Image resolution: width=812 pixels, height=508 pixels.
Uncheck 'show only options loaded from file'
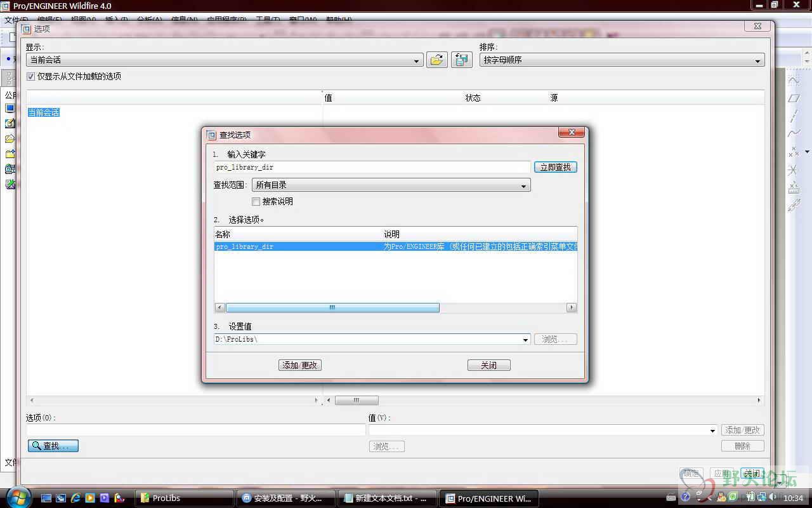30,76
